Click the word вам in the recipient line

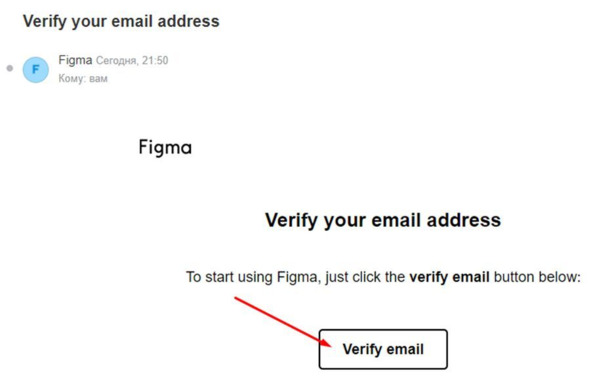click(x=98, y=79)
